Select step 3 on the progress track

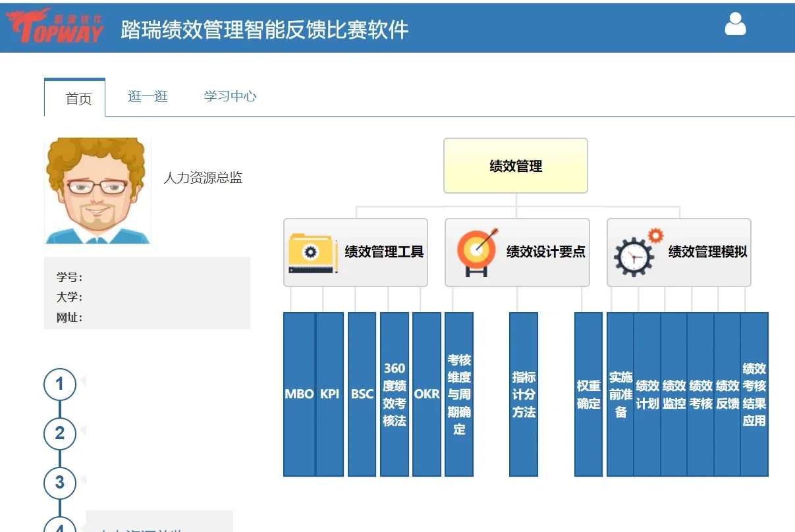coord(60,483)
